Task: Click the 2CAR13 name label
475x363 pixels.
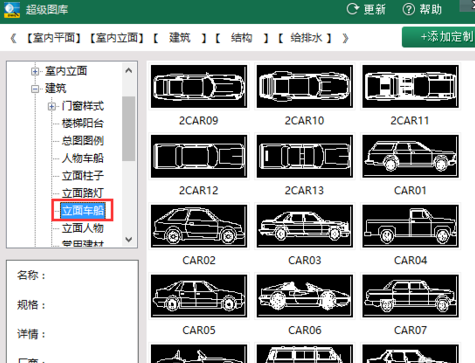Action: (304, 190)
